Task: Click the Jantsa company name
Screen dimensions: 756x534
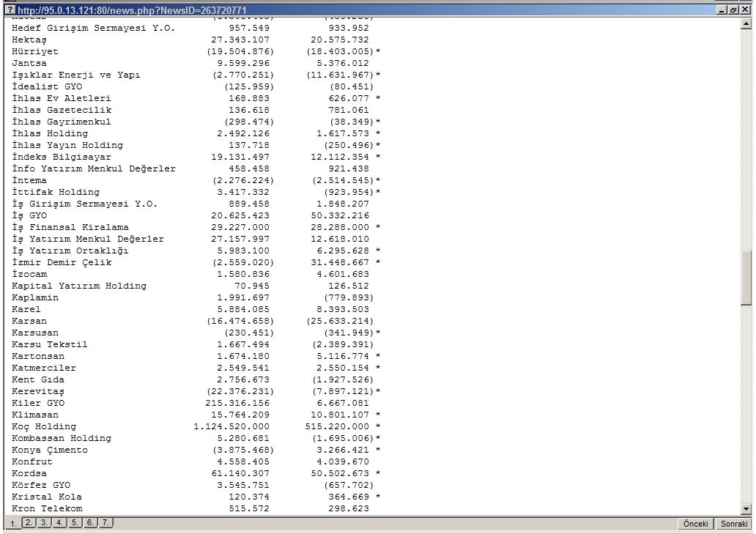Action: click(29, 63)
